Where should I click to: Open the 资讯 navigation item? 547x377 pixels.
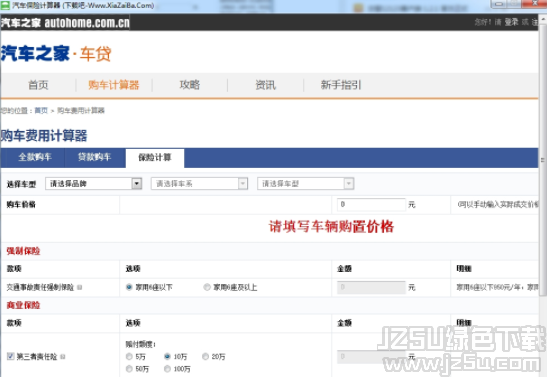click(x=265, y=85)
